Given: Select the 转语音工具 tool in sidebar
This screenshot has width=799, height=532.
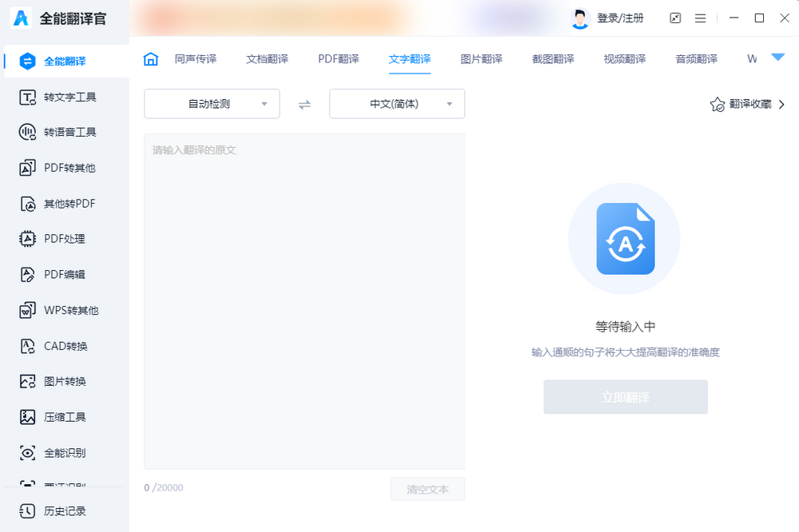Looking at the screenshot, I should (64, 132).
